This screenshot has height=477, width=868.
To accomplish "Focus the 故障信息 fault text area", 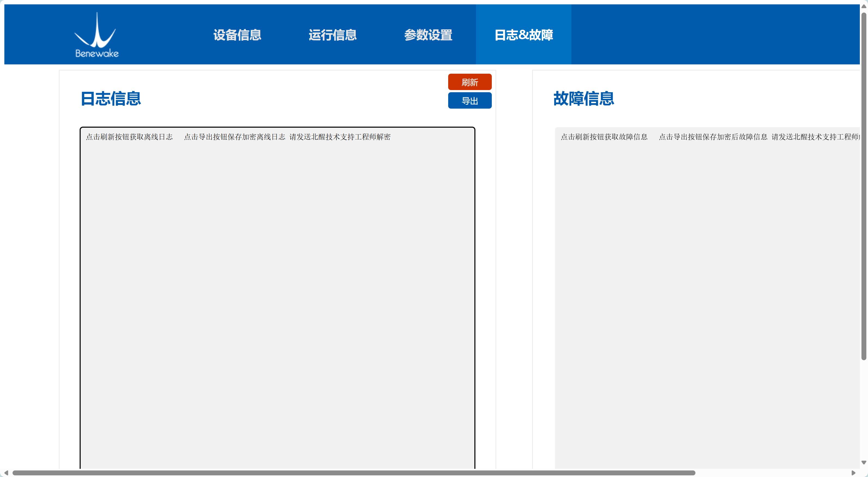I will [708, 298].
